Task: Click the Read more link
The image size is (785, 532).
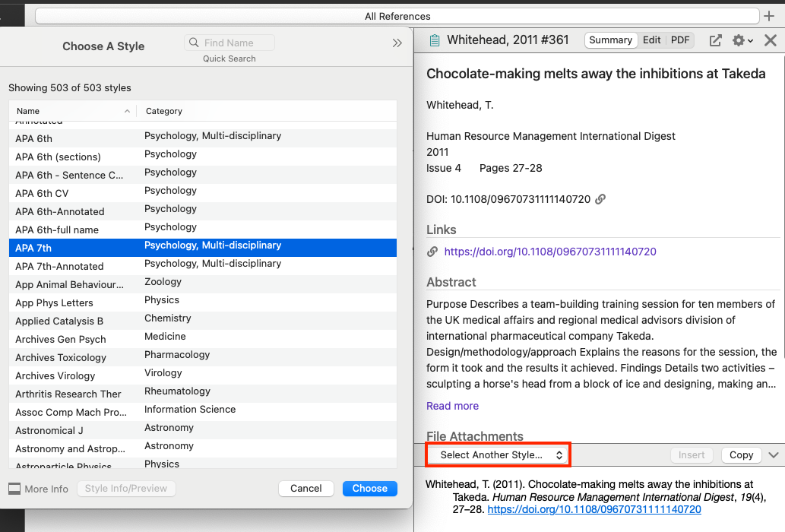Action: (x=452, y=406)
